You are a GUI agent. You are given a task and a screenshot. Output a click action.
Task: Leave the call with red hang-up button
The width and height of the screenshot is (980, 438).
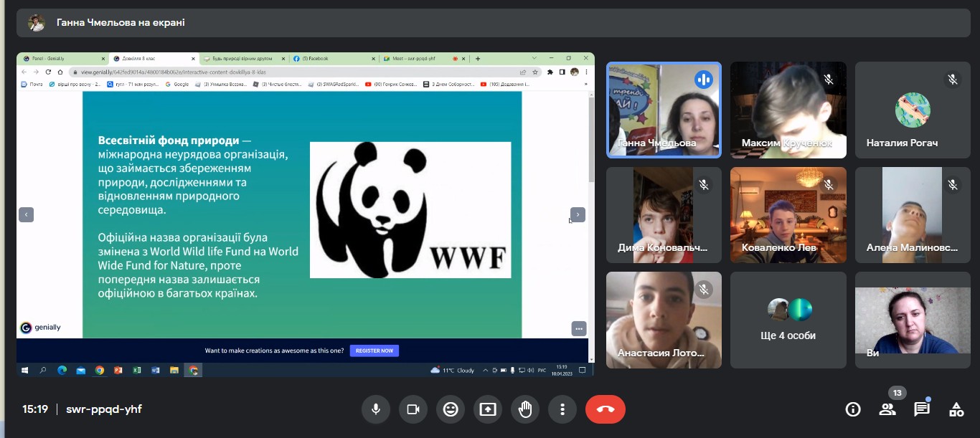605,409
